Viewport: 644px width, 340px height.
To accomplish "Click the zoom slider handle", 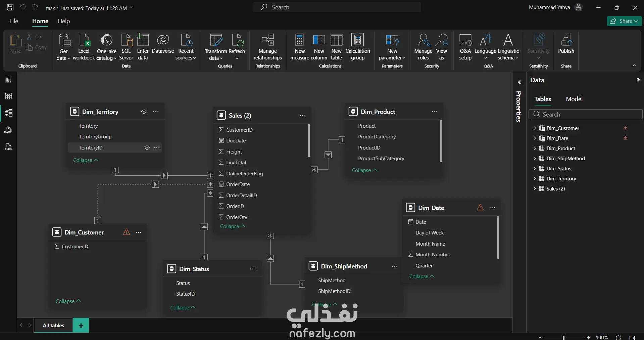I will 563,337.
